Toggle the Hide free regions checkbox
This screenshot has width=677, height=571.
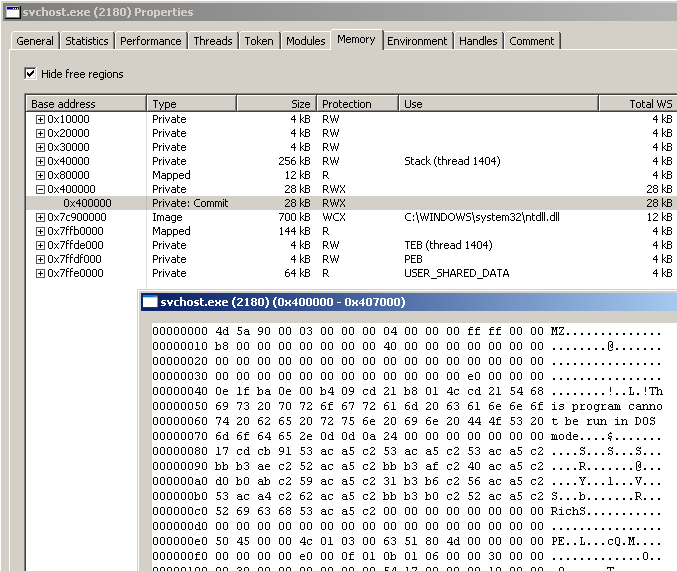(30, 73)
